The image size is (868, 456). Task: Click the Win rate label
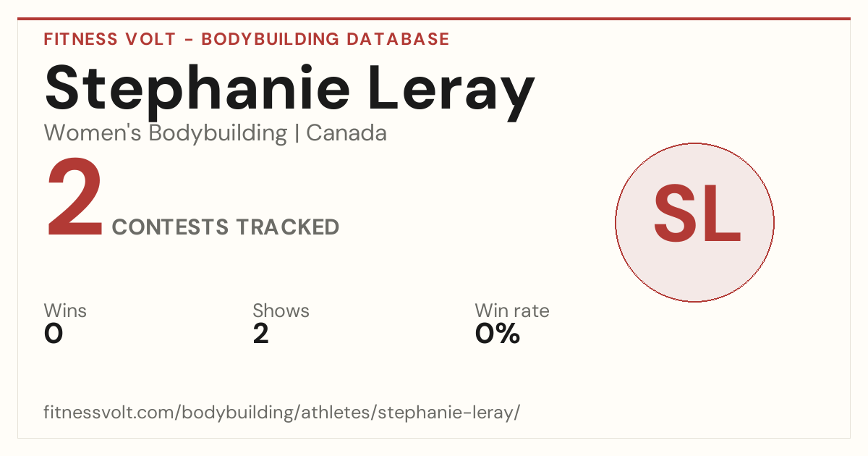pos(512,311)
